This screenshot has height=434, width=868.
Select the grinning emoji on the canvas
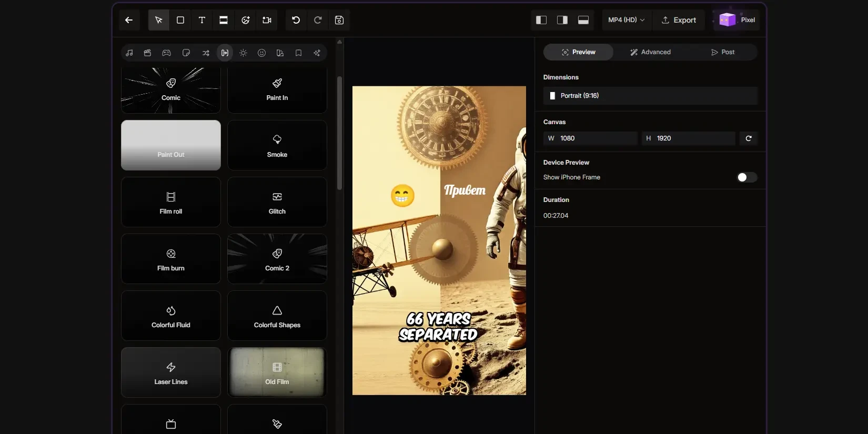[x=402, y=196]
